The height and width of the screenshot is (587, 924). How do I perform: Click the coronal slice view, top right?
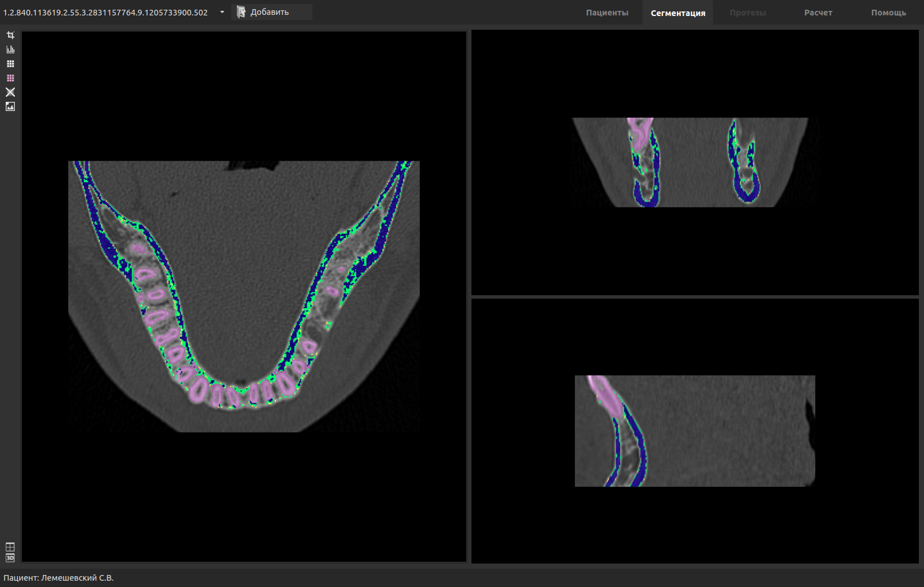click(695, 162)
